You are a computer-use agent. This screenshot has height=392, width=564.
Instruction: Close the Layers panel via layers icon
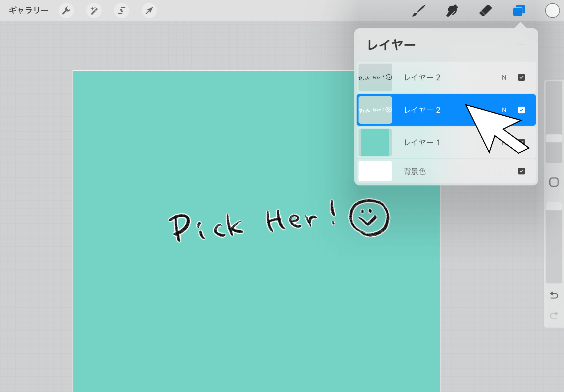519,11
